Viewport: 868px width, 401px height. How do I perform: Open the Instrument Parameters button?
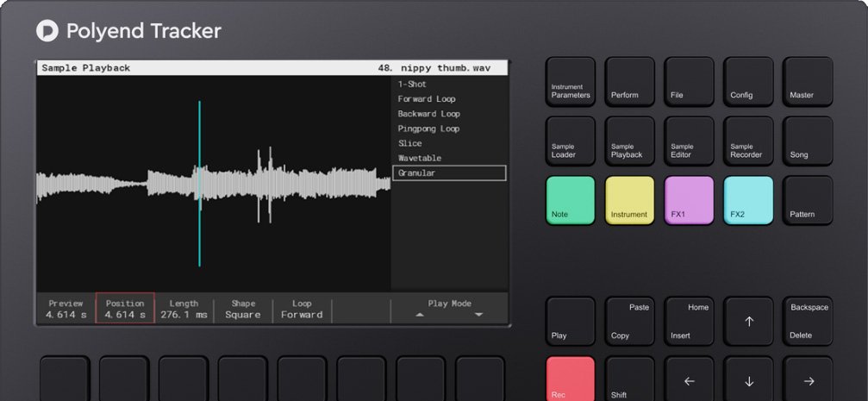[571, 81]
